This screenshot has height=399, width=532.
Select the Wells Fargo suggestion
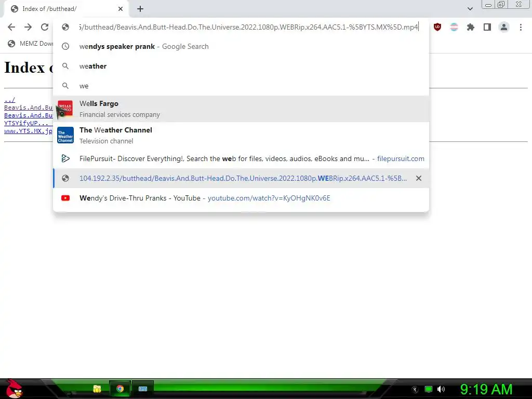click(x=241, y=109)
